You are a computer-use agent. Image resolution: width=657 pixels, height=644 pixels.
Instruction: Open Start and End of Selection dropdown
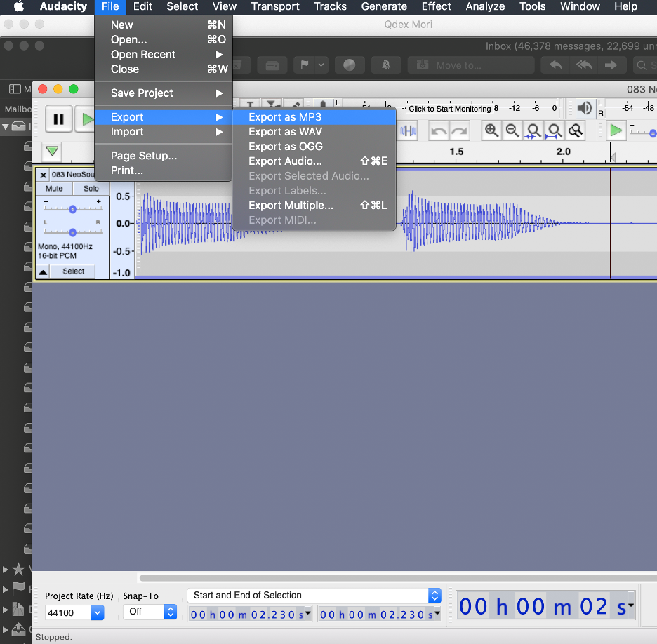tap(434, 596)
